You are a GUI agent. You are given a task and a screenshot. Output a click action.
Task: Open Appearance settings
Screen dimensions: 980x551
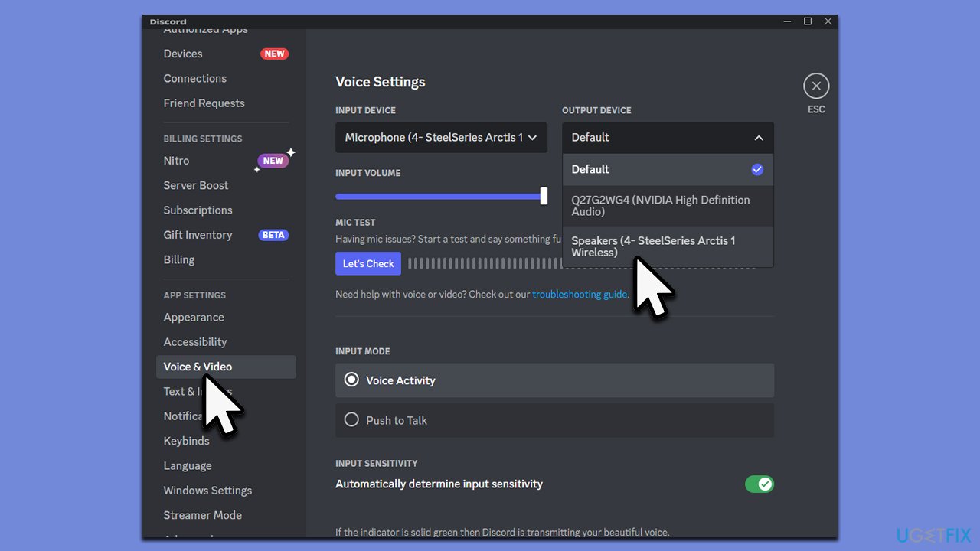194,317
